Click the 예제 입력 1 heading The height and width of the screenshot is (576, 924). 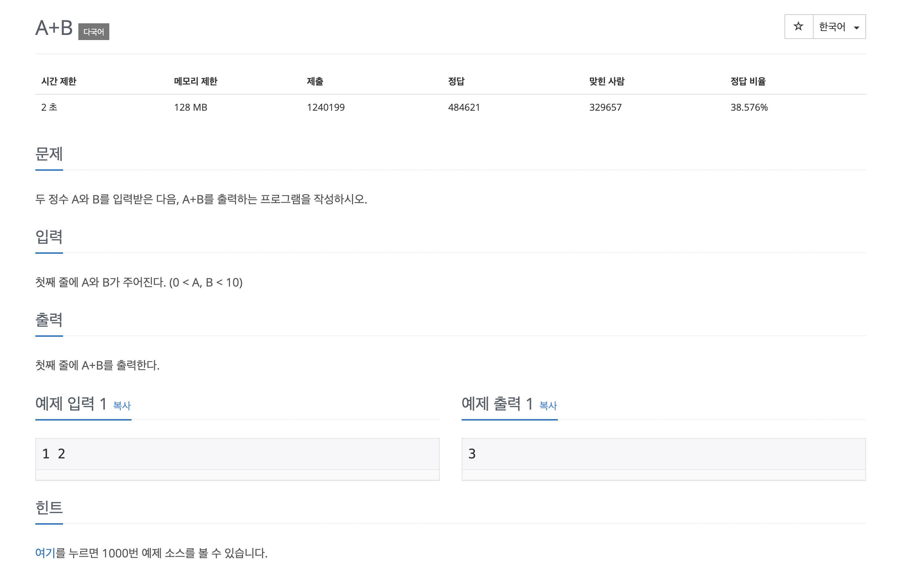pos(71,404)
